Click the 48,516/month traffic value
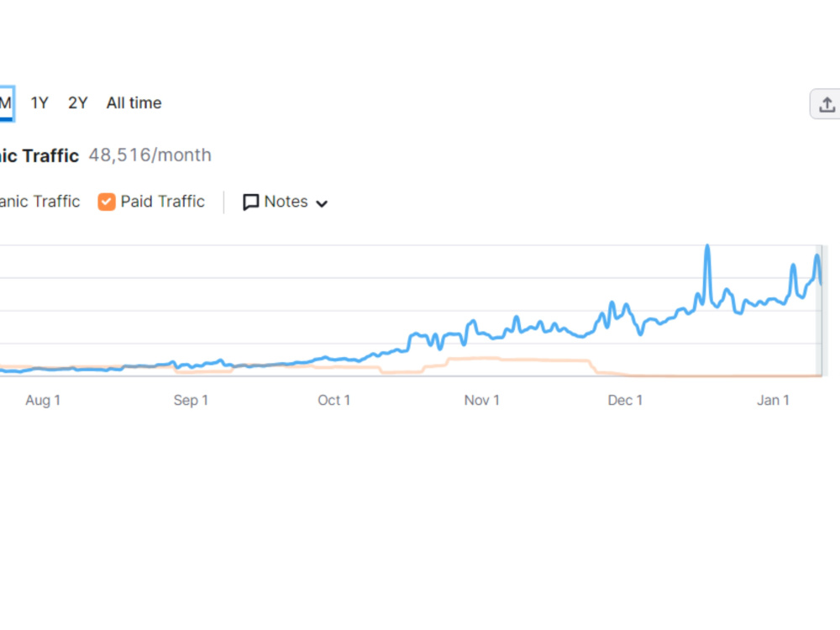This screenshot has height=630, width=840. 150,155
